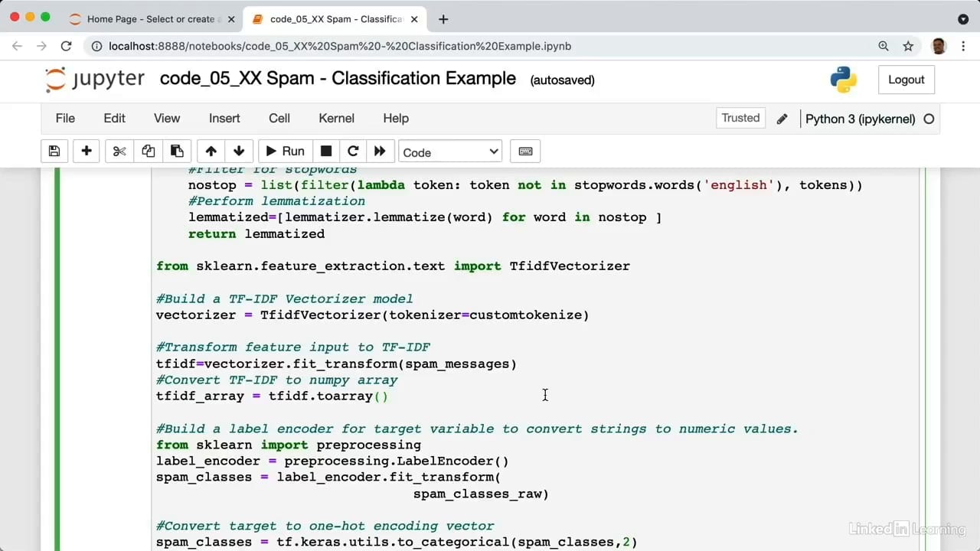Open the Edit menu
Viewport: 980px width, 551px height.
[x=114, y=119]
